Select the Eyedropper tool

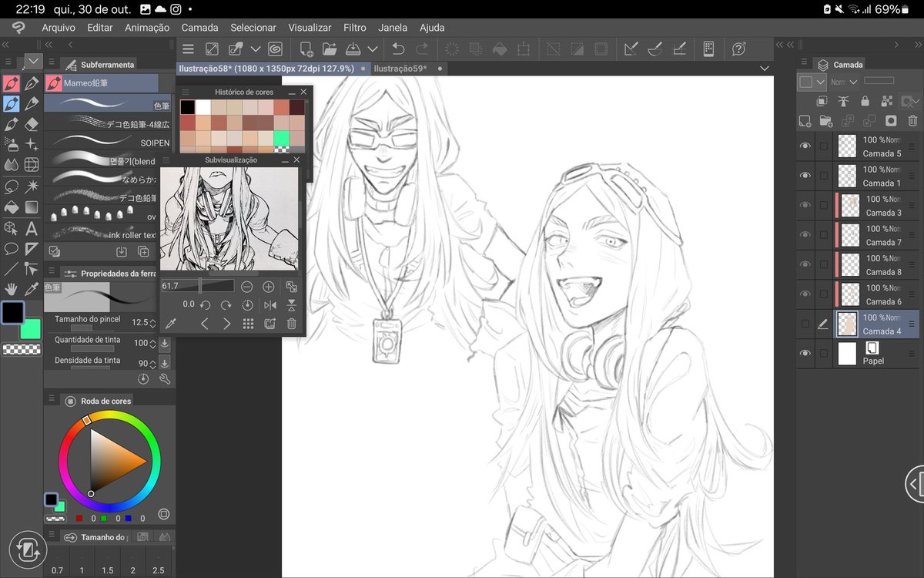[32, 289]
